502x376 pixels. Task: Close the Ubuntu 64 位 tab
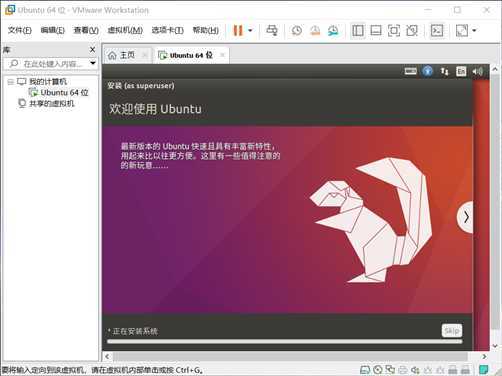pyautogui.click(x=223, y=55)
